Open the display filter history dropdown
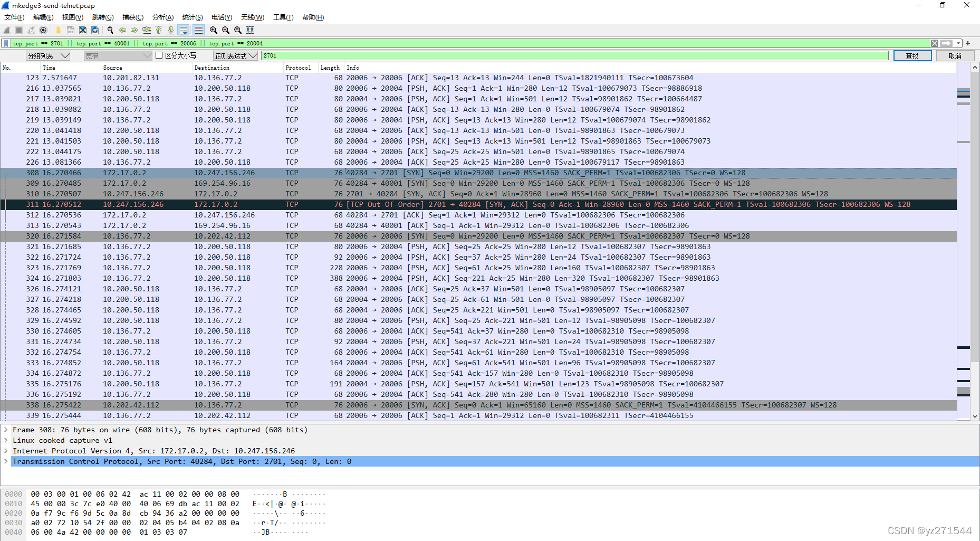The height and width of the screenshot is (541, 980). pos(958,43)
